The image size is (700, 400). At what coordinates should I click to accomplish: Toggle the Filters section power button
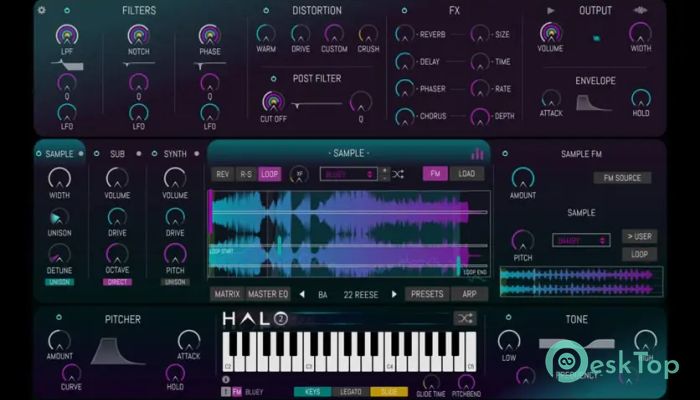[67, 11]
